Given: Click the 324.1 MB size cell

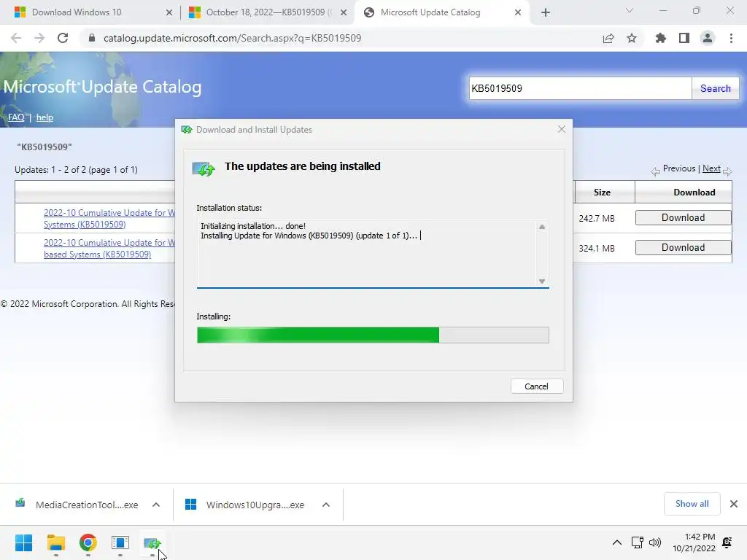Looking at the screenshot, I should [597, 249].
